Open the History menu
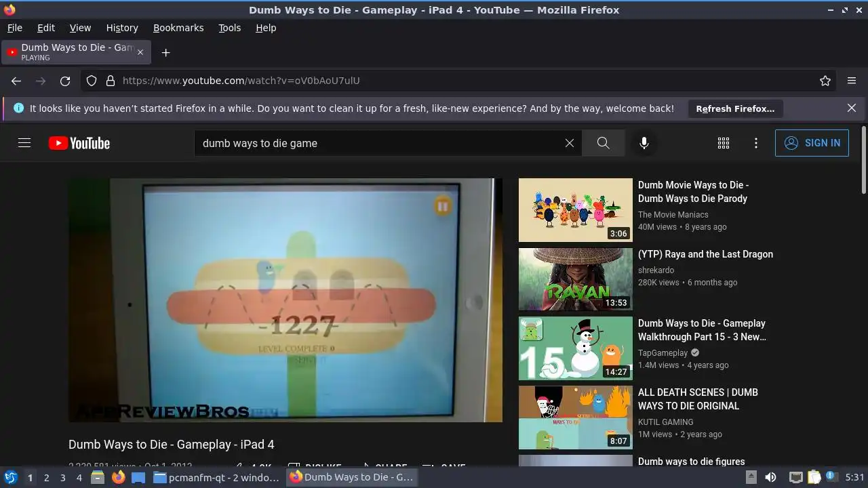868x488 pixels. [x=122, y=28]
